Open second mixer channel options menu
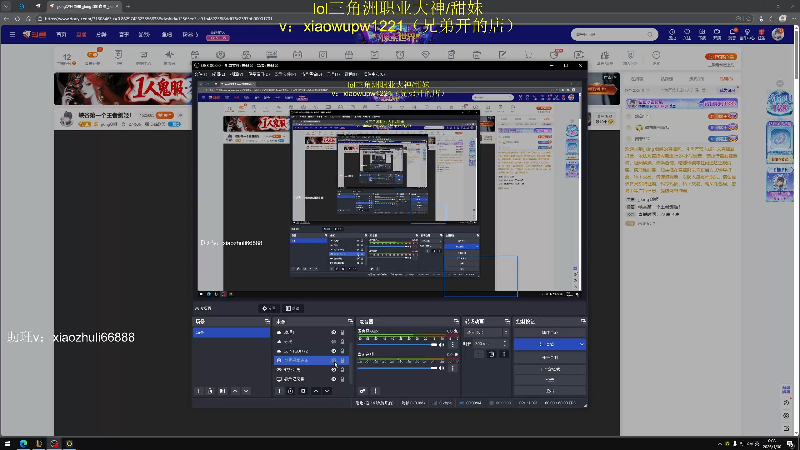This screenshot has width=800, height=450. [x=453, y=368]
